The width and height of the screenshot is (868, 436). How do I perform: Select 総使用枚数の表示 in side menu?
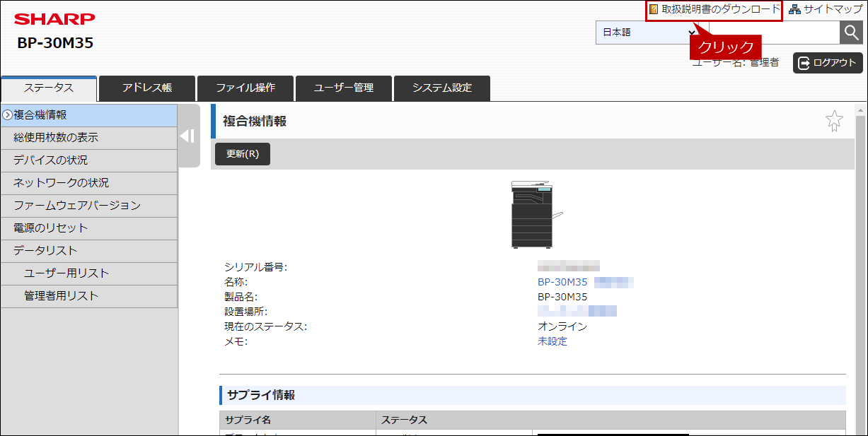[88, 138]
